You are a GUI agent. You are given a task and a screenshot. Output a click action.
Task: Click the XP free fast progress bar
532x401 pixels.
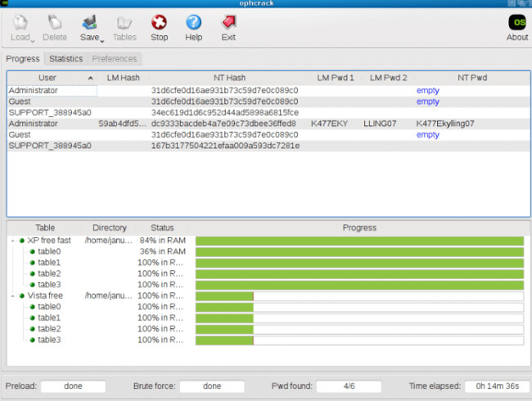pos(358,241)
